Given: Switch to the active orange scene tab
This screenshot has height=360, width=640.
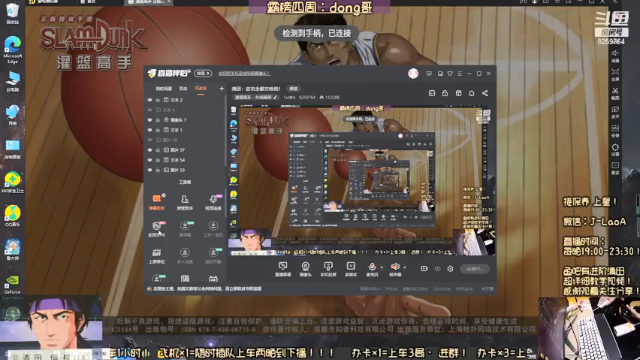Looking at the screenshot, I should (200, 89).
